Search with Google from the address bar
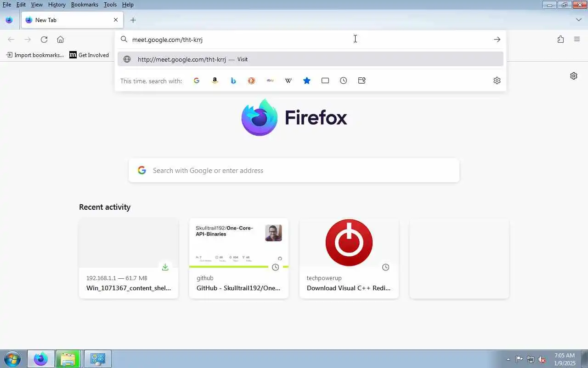 click(x=197, y=80)
